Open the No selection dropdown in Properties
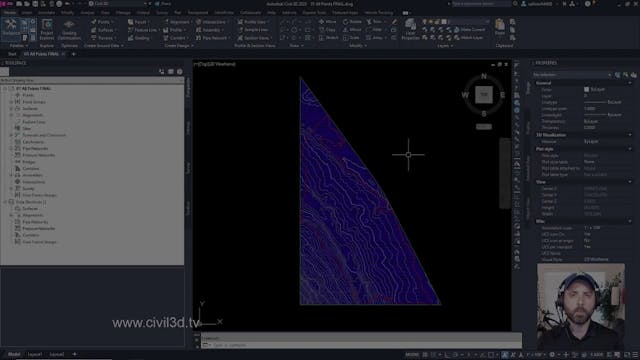The image size is (640, 360). click(x=571, y=75)
